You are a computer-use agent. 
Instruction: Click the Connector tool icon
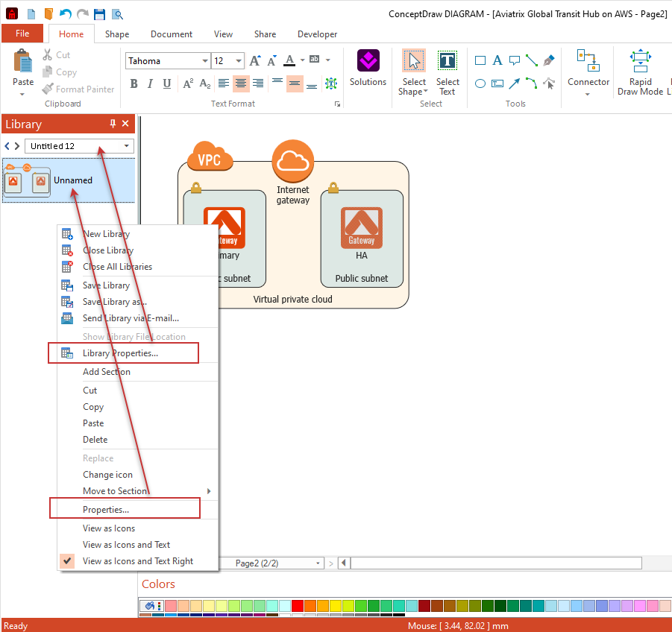588,67
